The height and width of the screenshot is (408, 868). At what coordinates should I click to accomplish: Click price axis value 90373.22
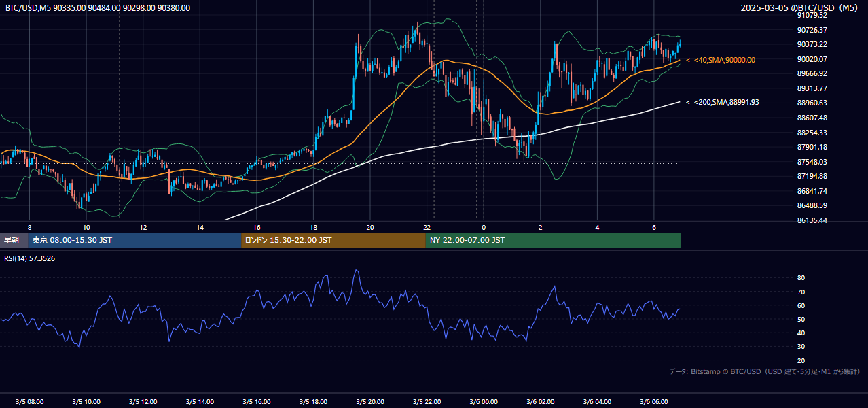812,44
